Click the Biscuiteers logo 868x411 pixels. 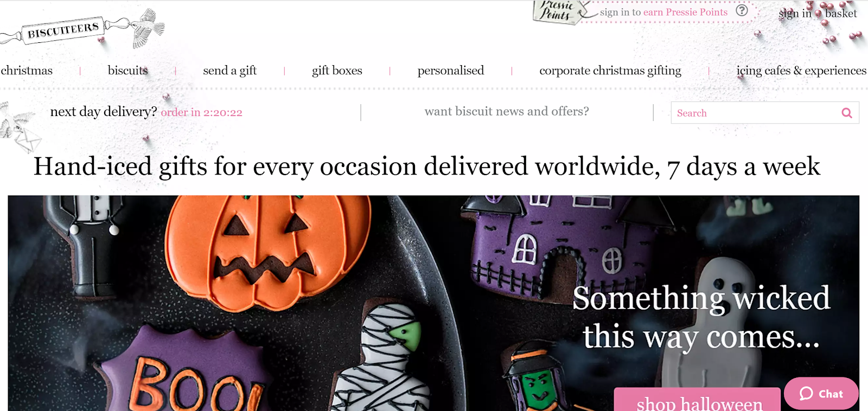click(x=81, y=29)
